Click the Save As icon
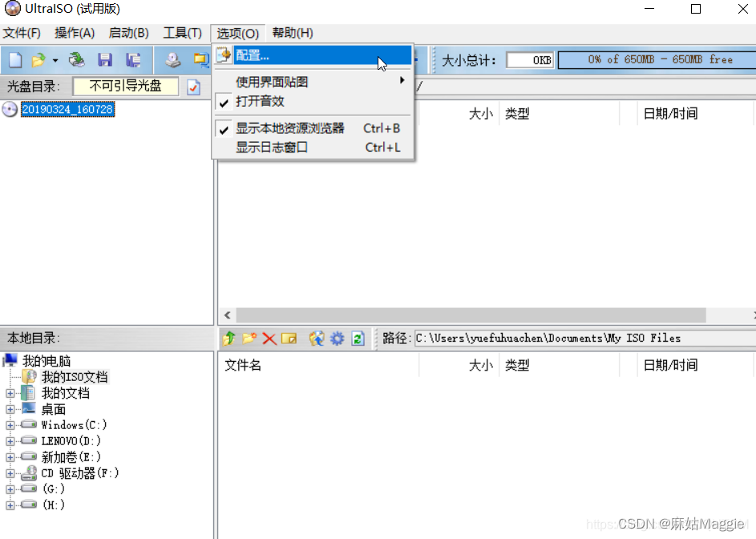This screenshot has width=756, height=539. pyautogui.click(x=133, y=60)
